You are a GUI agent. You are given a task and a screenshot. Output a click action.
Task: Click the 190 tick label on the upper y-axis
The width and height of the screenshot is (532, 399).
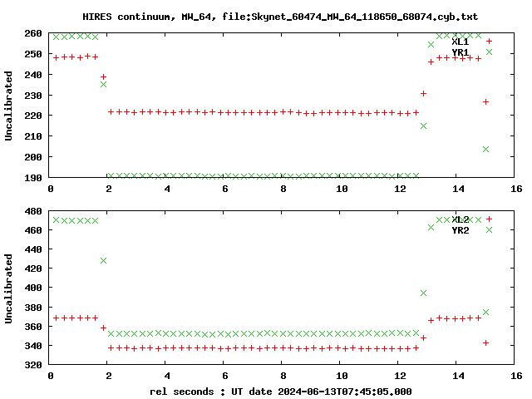(33, 177)
